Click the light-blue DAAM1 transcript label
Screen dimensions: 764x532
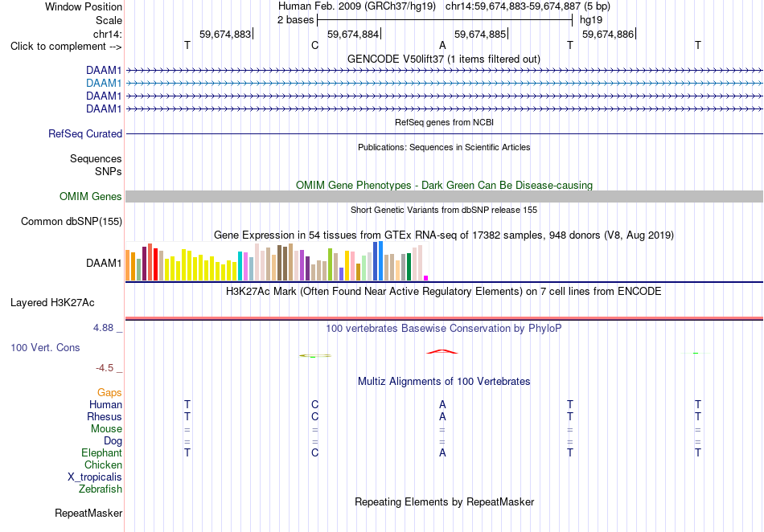click(104, 84)
